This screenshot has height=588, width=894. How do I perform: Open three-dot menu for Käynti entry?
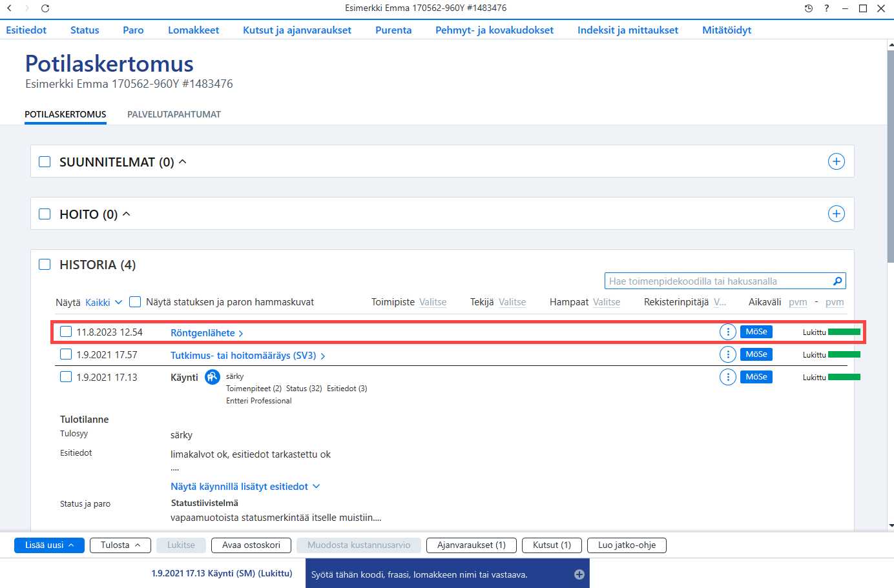727,377
